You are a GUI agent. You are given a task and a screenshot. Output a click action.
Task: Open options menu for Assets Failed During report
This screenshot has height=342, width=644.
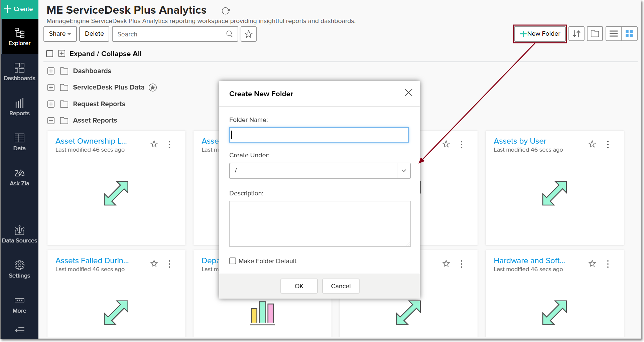169,264
